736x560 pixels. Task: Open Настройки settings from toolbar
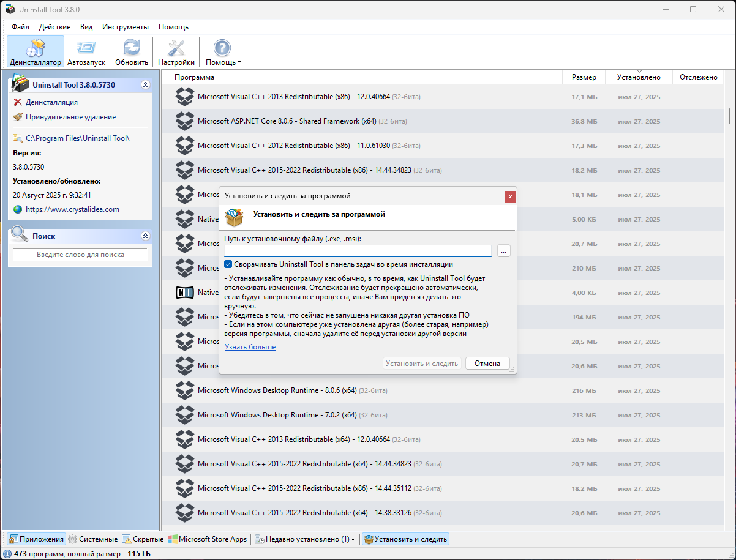(176, 52)
